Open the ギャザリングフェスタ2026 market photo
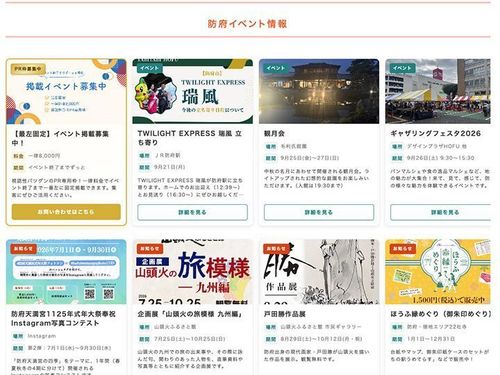The image size is (500, 375). tap(438, 92)
